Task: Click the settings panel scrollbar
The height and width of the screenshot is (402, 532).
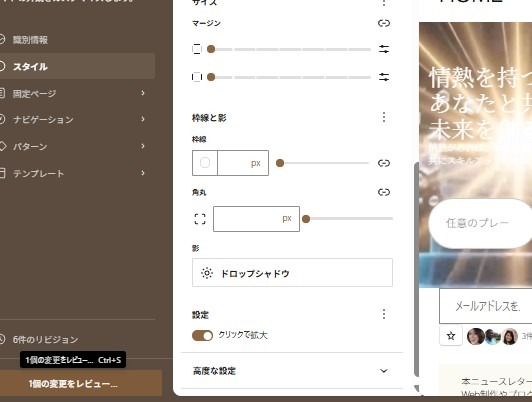Action: [x=416, y=269]
